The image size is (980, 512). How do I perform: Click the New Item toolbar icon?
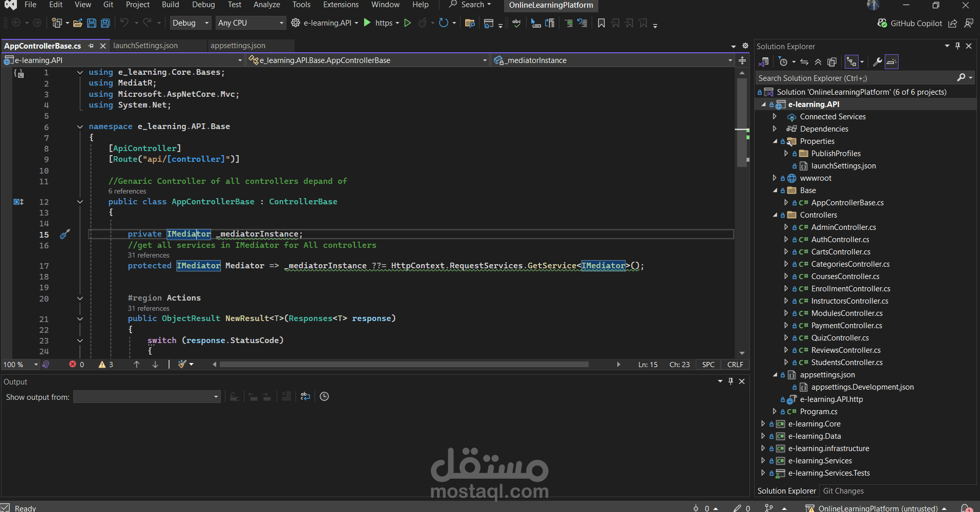click(x=57, y=23)
